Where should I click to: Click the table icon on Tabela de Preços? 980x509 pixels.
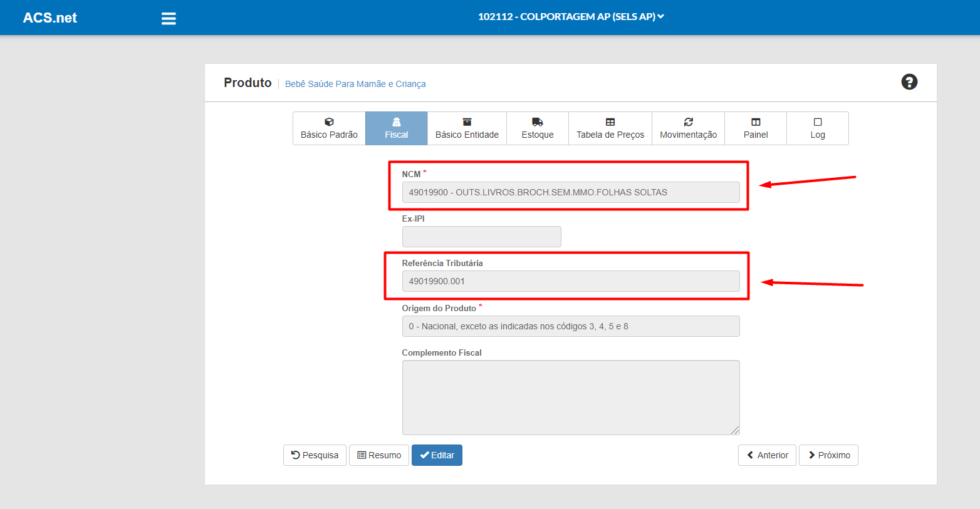610,122
